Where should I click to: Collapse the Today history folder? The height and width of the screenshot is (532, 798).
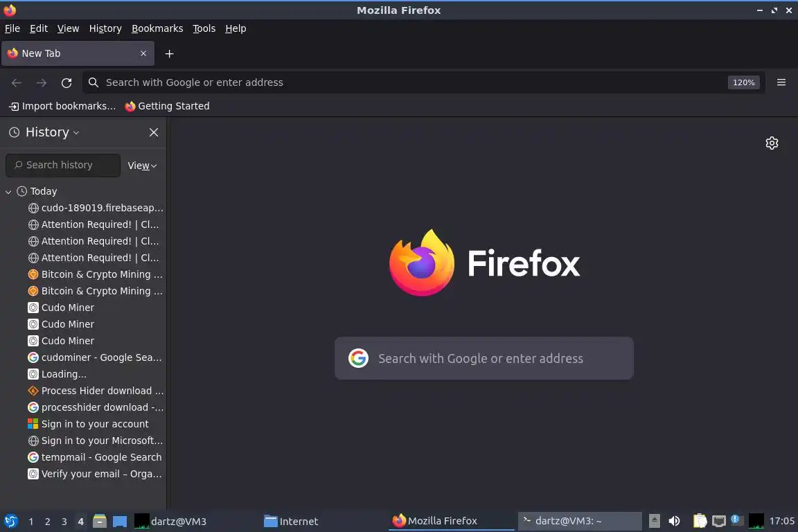click(8, 192)
